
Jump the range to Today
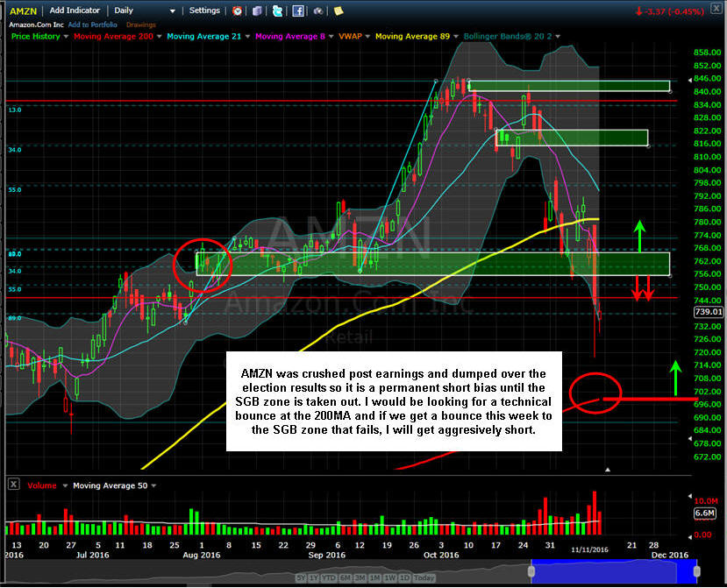click(x=424, y=577)
